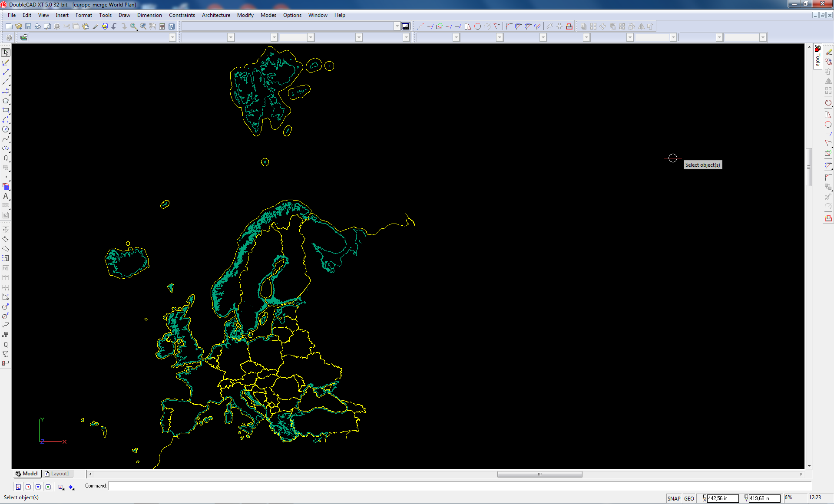Image resolution: width=834 pixels, height=504 pixels.
Task: Expand the layer selection dropdown
Action: tap(172, 38)
